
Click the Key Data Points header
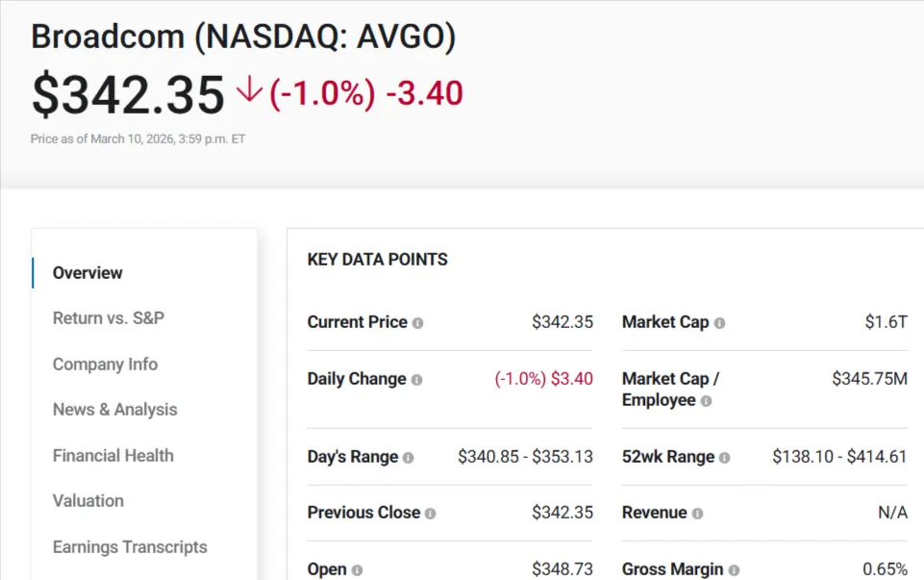tap(376, 259)
